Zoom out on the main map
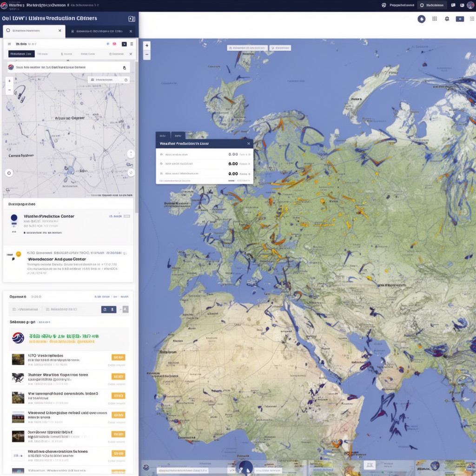This screenshot has height=476, width=476. (x=147, y=55)
